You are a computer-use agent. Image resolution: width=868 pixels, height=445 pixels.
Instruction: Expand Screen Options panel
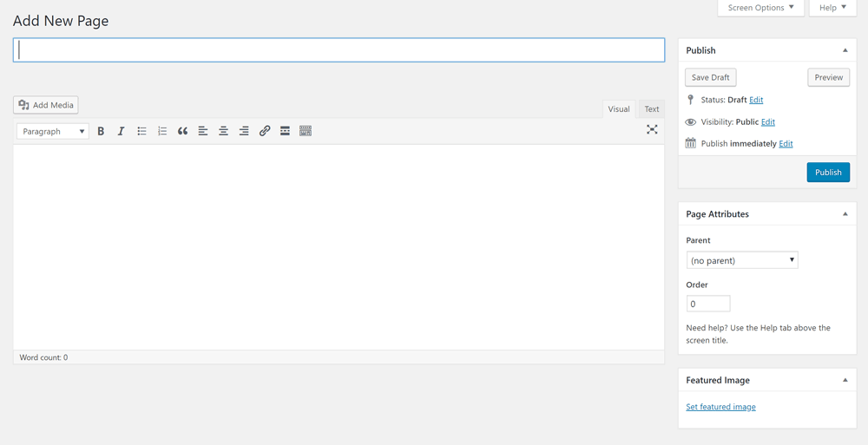click(x=760, y=8)
